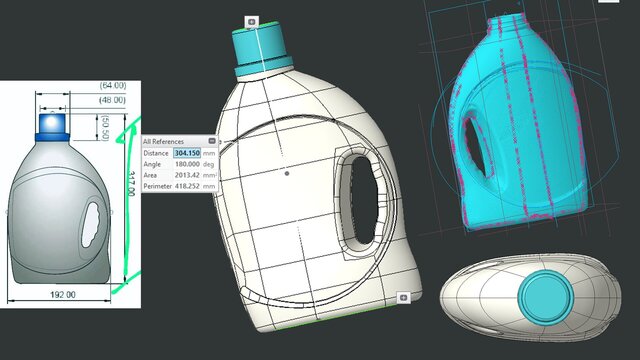Image resolution: width=640 pixels, height=360 pixels.
Task: Collapse the All References measurement panel
Action: (212, 141)
